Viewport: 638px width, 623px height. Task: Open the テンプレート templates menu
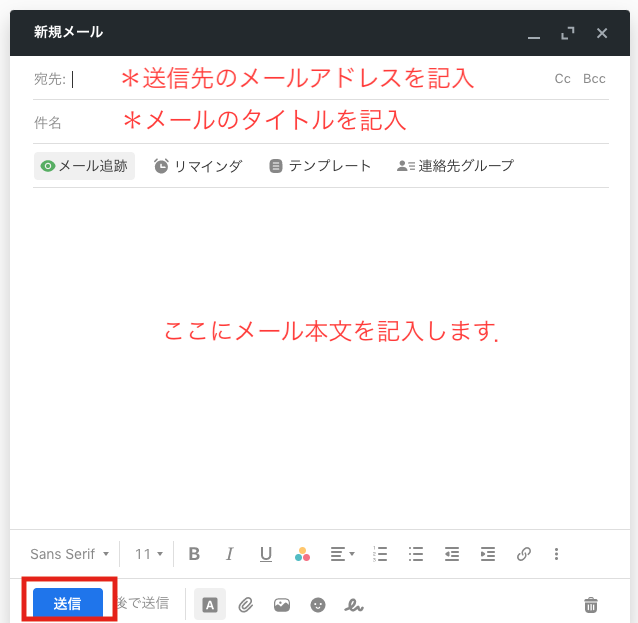320,166
